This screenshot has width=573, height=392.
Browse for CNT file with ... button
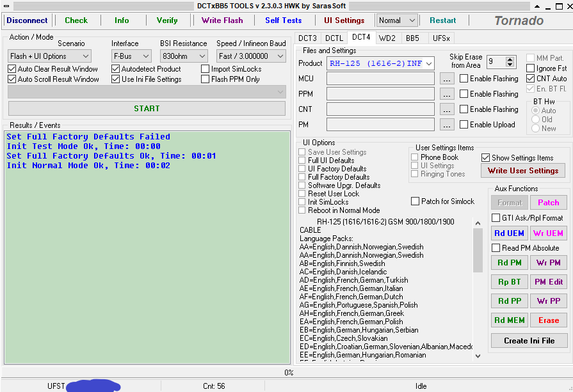click(447, 109)
